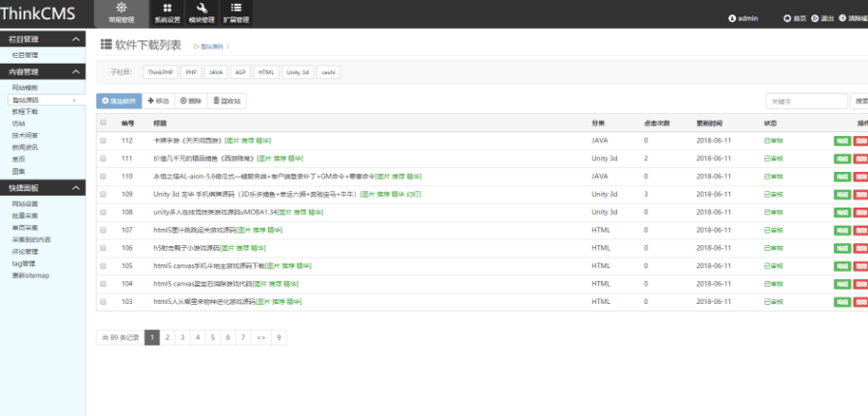Screen dimensions: 868x416
Task: Collapse the 栏目管理 sidebar section
Action: (76, 40)
